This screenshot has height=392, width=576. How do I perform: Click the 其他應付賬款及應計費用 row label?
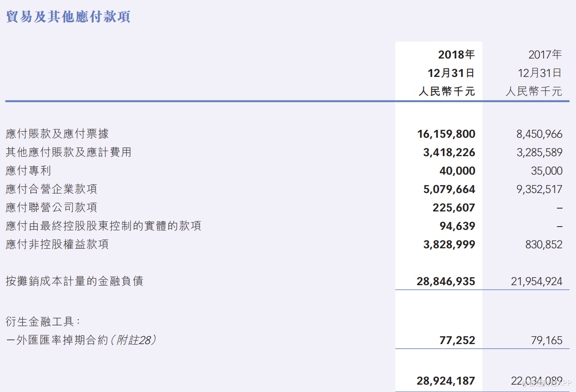(x=68, y=152)
